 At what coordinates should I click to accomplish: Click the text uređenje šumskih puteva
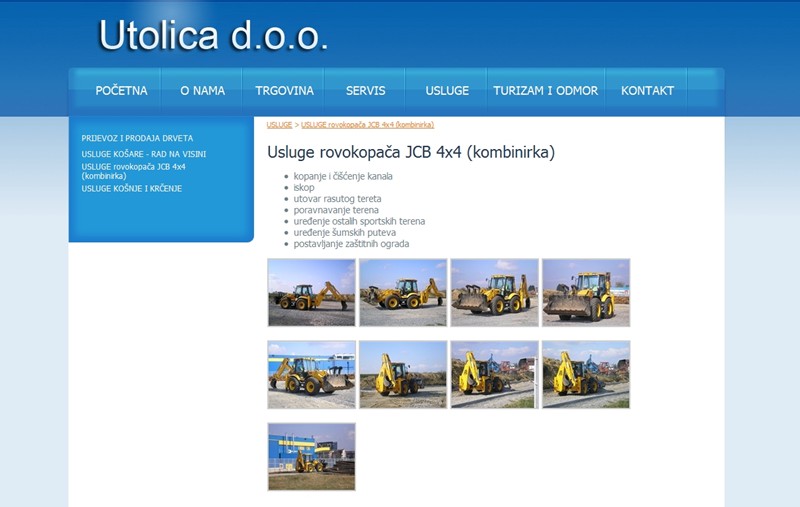click(344, 233)
